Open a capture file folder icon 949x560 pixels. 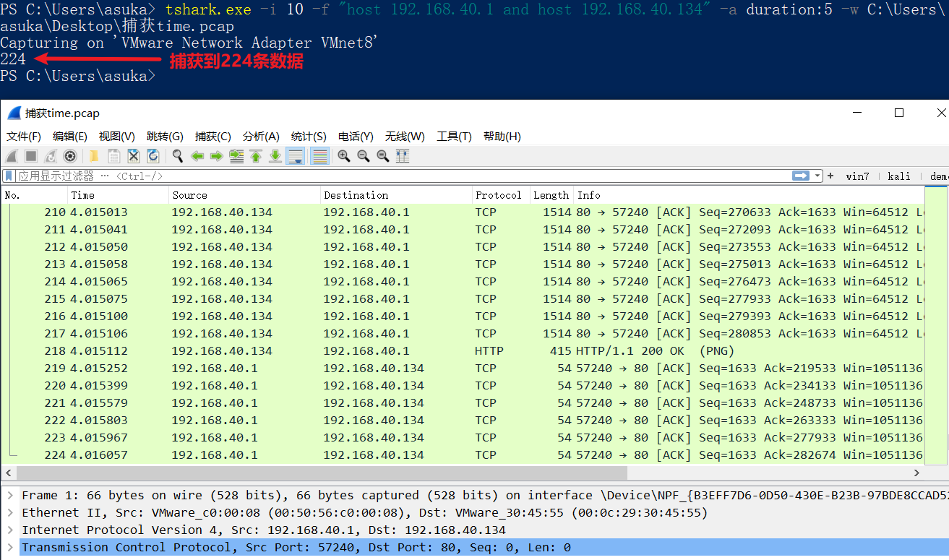coord(94,156)
